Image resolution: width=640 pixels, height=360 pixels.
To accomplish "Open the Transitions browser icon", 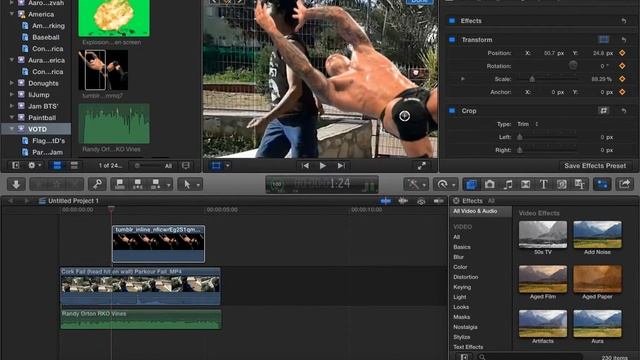I will point(525,184).
